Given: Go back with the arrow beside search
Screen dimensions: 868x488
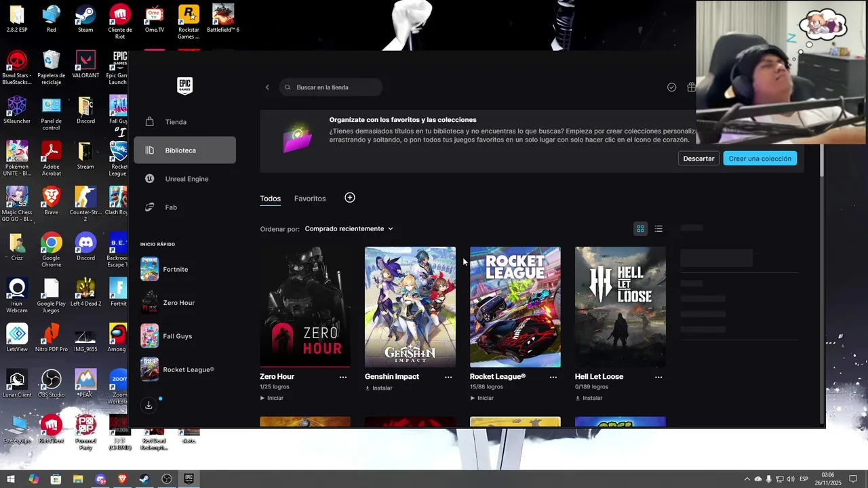Looking at the screenshot, I should tap(267, 87).
